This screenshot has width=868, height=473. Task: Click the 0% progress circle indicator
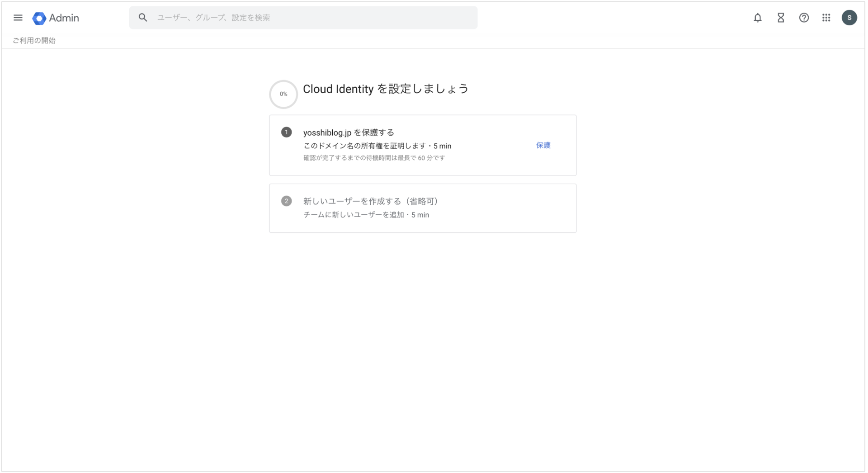tap(283, 94)
